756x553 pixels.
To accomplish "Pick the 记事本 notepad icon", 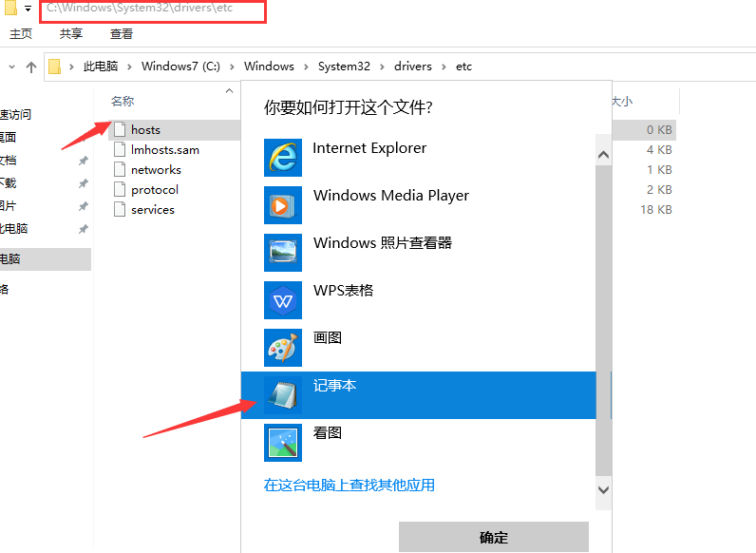I will click(x=283, y=395).
